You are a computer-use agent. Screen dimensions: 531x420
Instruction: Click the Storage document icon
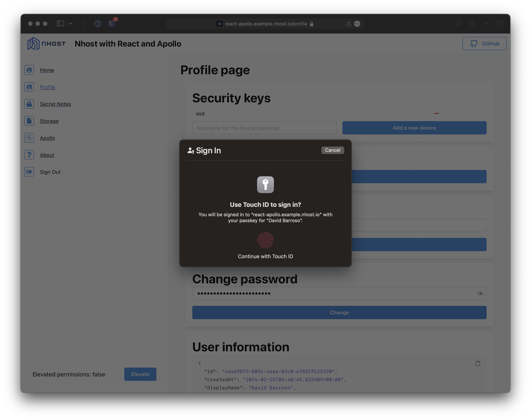[29, 121]
